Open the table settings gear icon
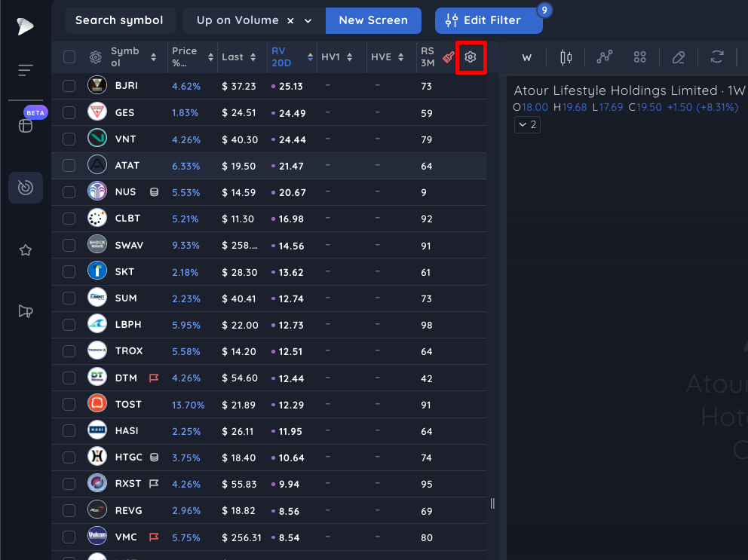748x560 pixels. (471, 57)
